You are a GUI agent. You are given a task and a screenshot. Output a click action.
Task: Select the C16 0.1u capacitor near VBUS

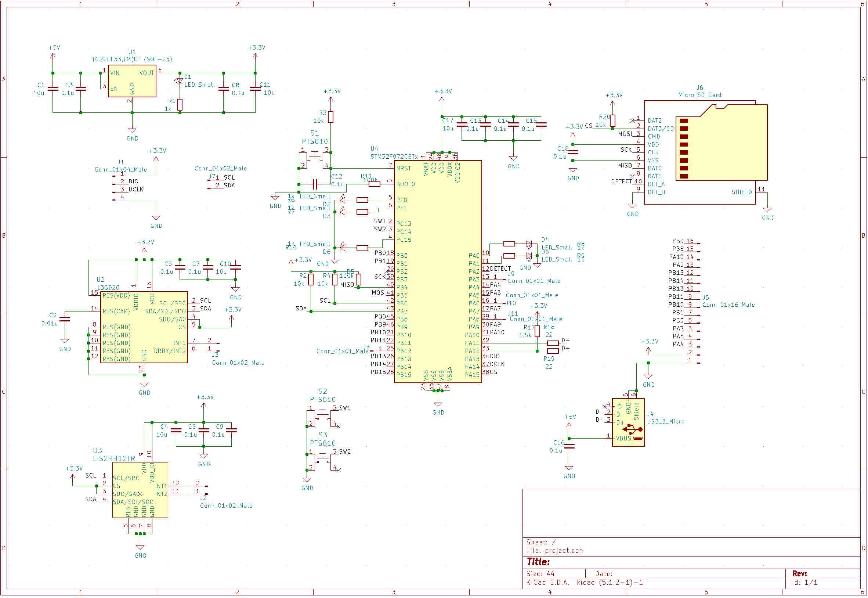(x=569, y=446)
